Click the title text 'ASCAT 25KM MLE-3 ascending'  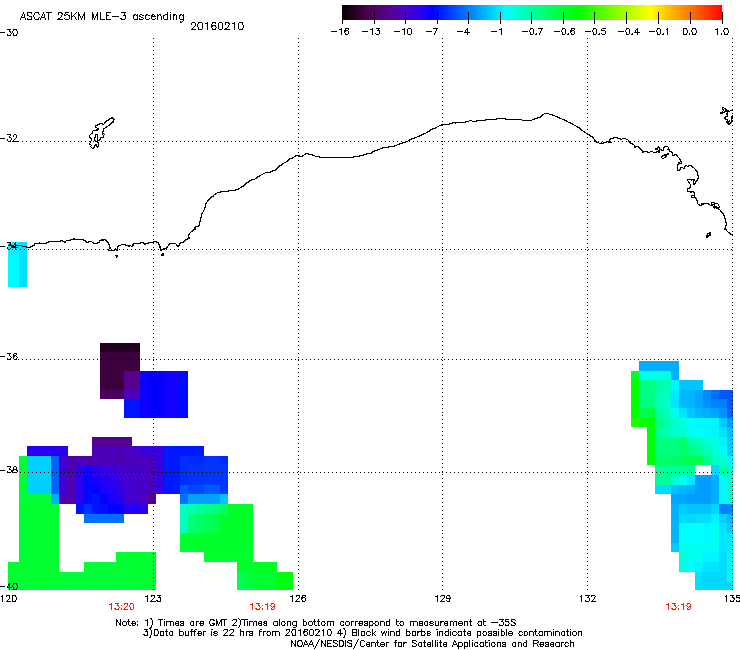click(102, 16)
